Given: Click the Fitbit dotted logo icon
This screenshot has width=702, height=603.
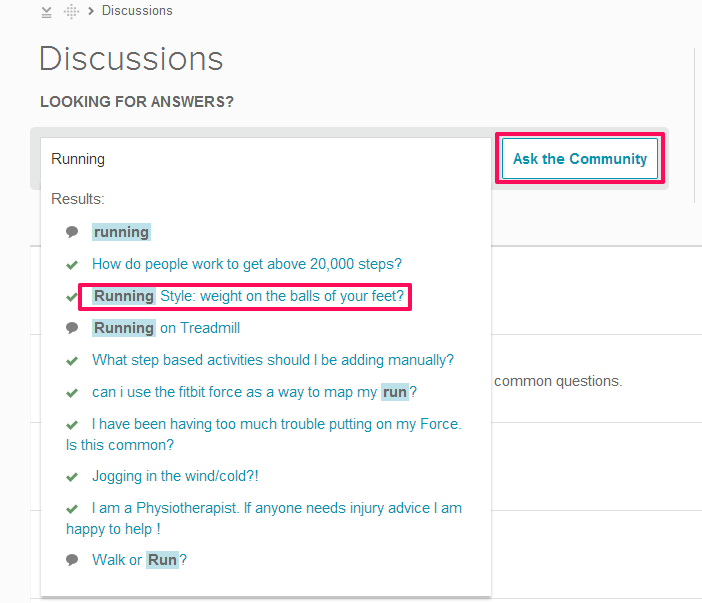Looking at the screenshot, I should click(x=71, y=11).
